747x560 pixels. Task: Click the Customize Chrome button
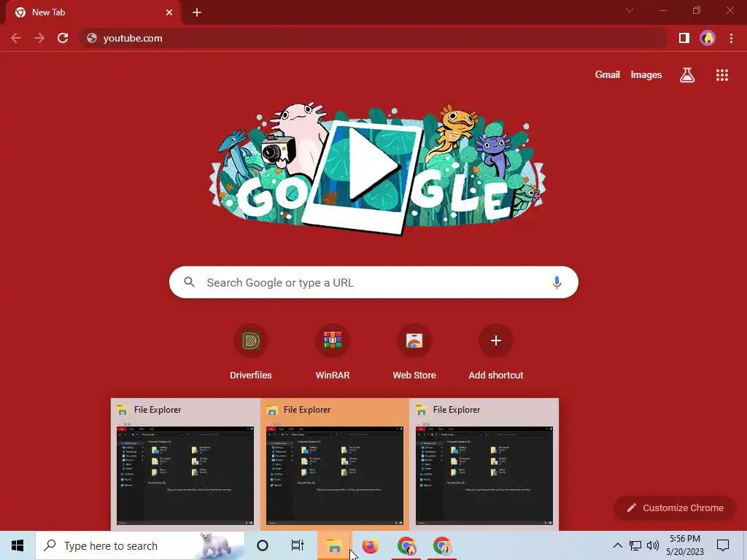[x=675, y=508]
